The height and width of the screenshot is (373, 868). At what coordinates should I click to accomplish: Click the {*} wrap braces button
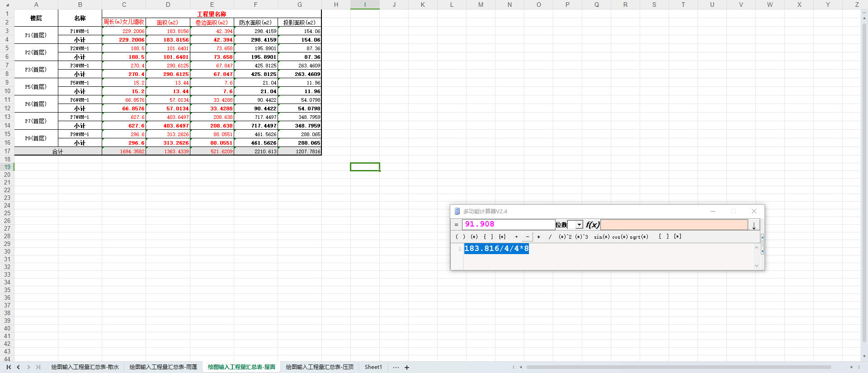coord(502,237)
